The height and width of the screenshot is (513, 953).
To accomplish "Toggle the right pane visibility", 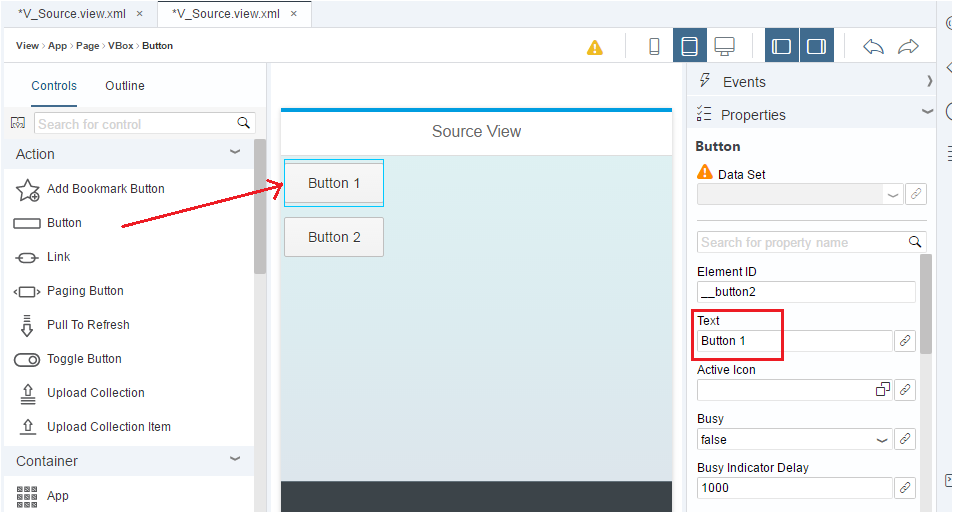I will click(x=816, y=46).
